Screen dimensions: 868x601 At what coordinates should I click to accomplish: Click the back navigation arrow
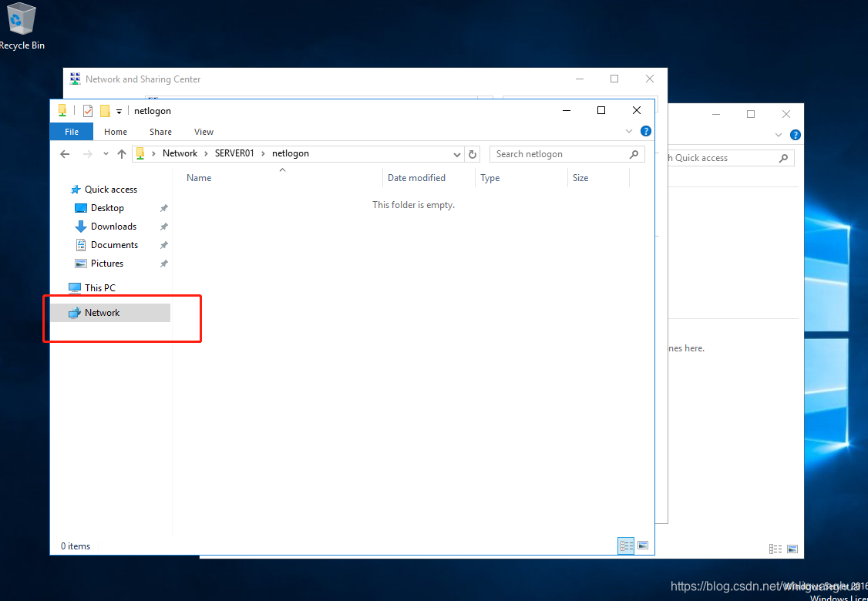point(64,153)
